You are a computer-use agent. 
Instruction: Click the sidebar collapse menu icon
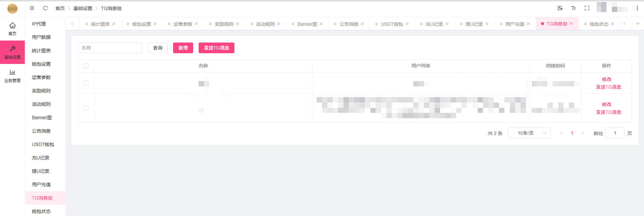click(32, 8)
